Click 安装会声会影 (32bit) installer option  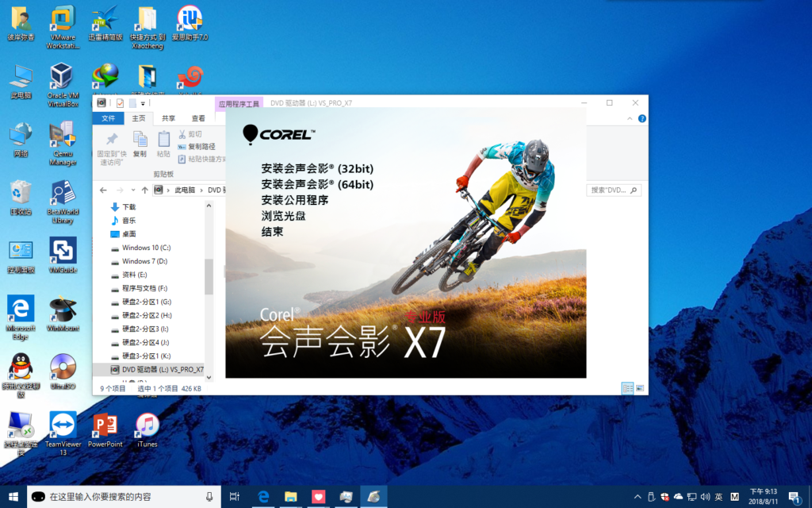[316, 169]
